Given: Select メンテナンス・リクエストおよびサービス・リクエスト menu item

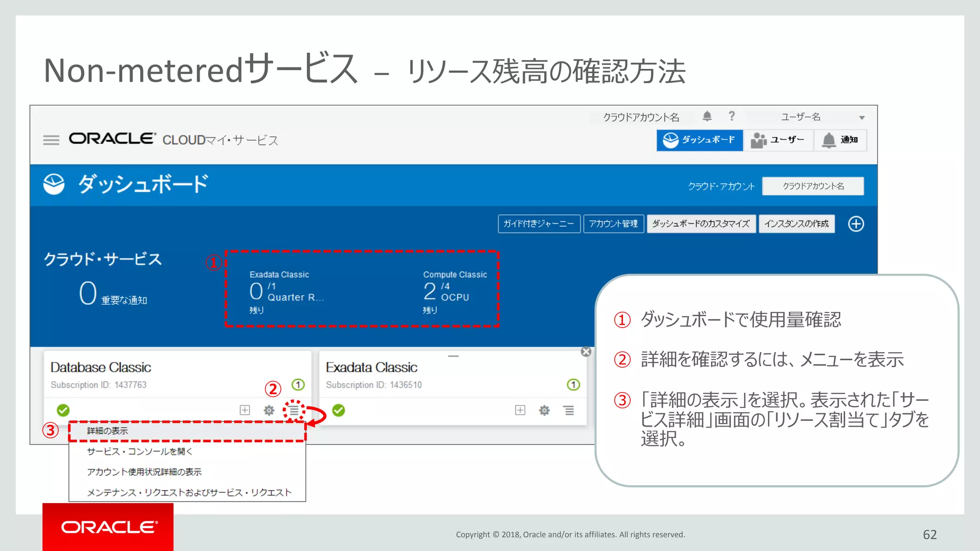Looking at the screenshot, I should tap(187, 492).
